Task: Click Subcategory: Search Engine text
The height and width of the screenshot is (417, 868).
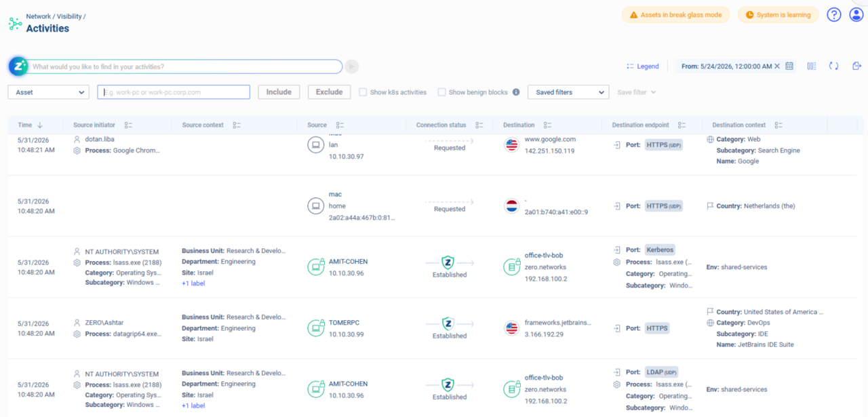Action: [x=758, y=151]
